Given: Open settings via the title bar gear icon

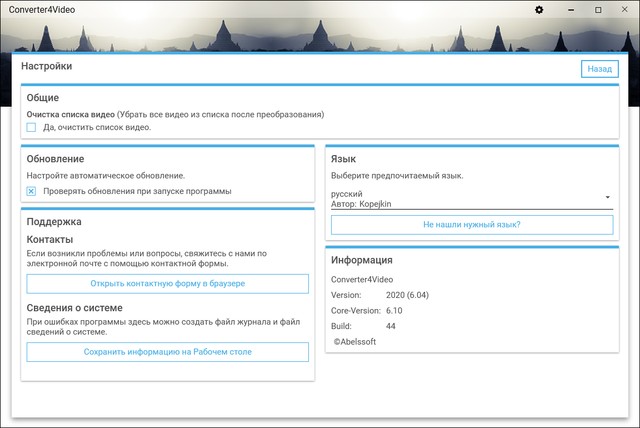Looking at the screenshot, I should pyautogui.click(x=539, y=9).
